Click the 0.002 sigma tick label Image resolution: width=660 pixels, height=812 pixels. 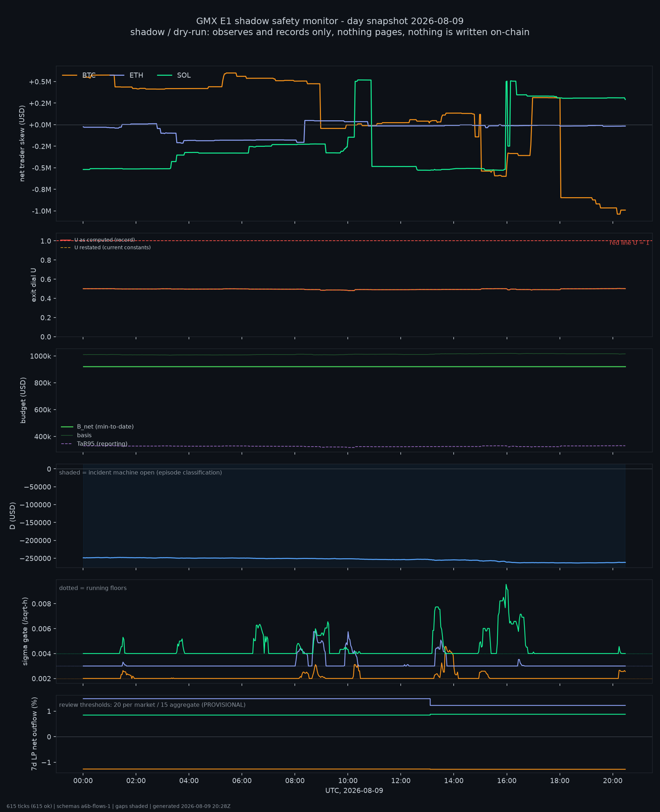42,679
